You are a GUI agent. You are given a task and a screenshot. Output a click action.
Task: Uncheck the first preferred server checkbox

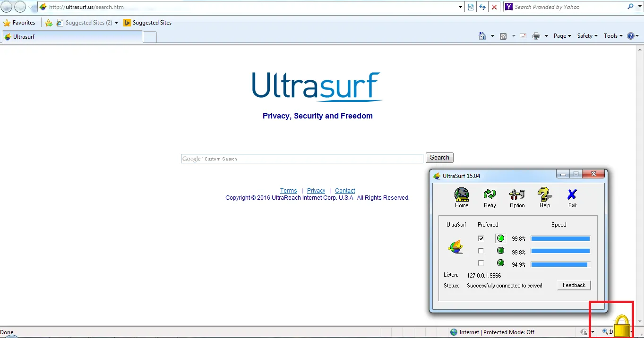pos(481,238)
